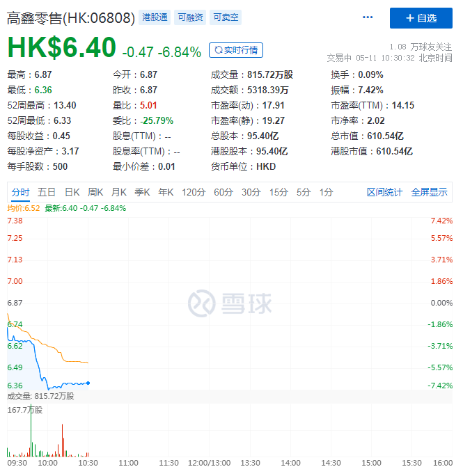Choose the 60分 interval tab

(223, 192)
